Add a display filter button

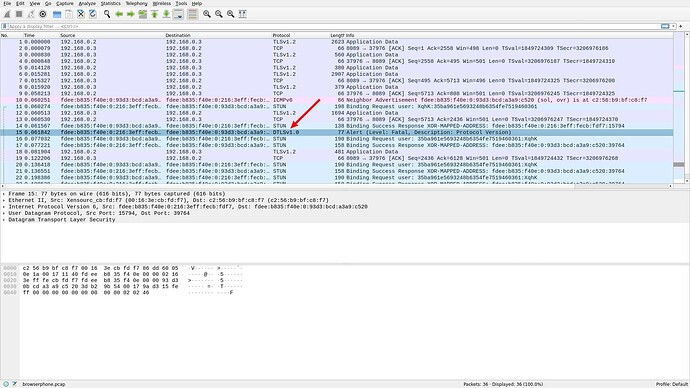681,26
